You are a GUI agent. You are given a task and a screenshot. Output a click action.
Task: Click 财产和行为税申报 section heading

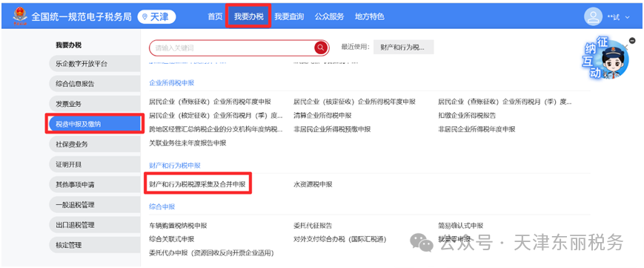(x=175, y=165)
